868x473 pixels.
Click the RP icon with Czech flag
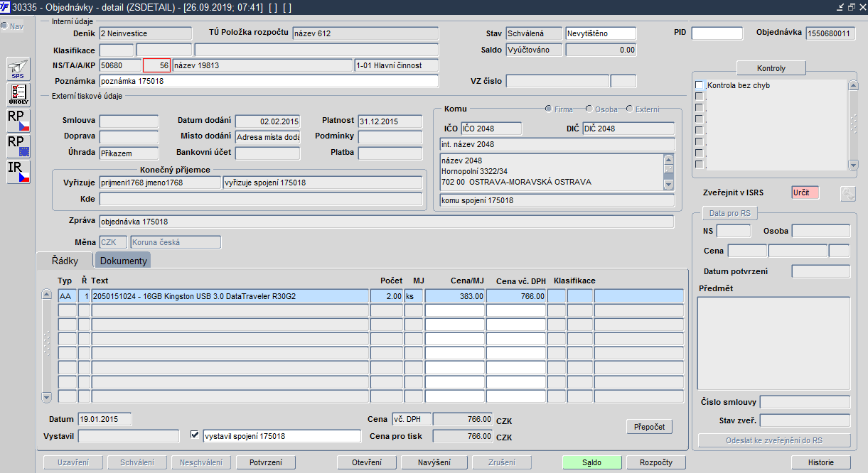[18, 120]
